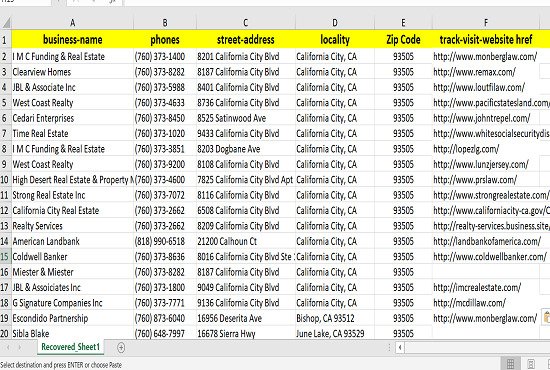Image resolution: width=550 pixels, height=370 pixels.
Task: Select California City Real Estate cell
Action: point(73,211)
